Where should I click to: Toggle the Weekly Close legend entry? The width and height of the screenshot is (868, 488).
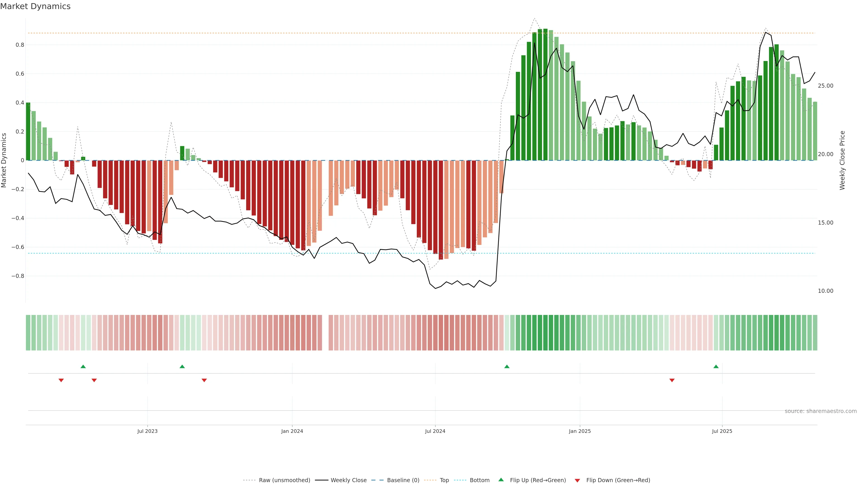[348, 480]
